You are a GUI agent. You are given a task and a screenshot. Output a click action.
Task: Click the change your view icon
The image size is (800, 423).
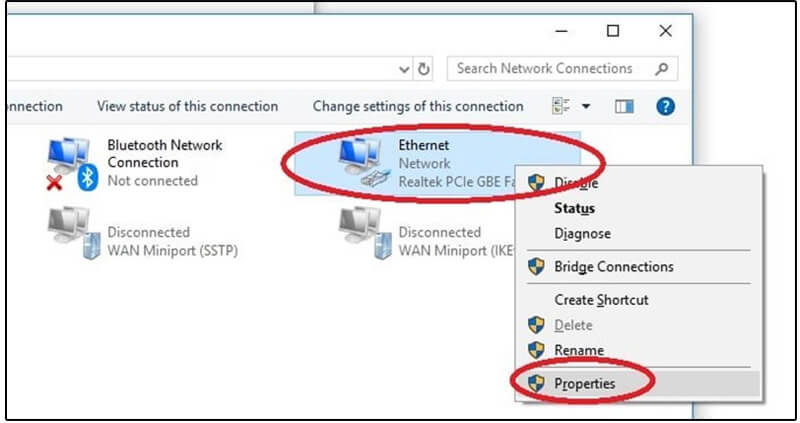tap(561, 107)
